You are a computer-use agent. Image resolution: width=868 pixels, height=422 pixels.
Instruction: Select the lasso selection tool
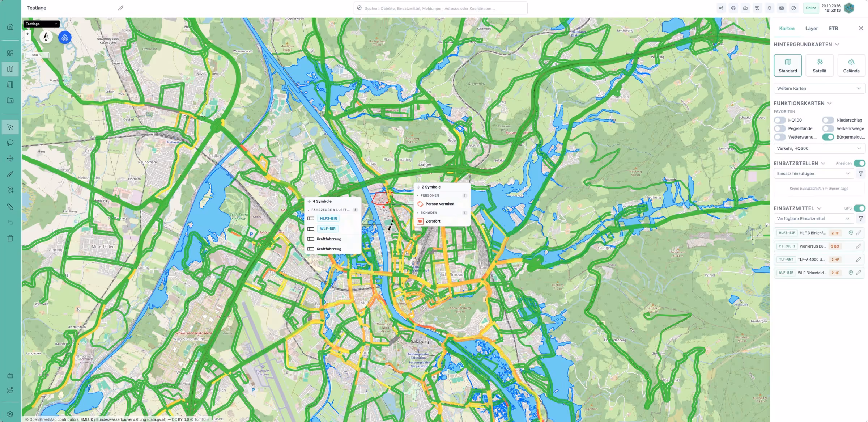coord(10,143)
